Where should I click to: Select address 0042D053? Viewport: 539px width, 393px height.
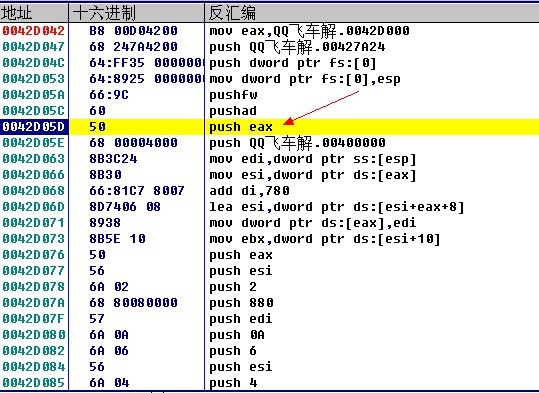click(x=33, y=79)
